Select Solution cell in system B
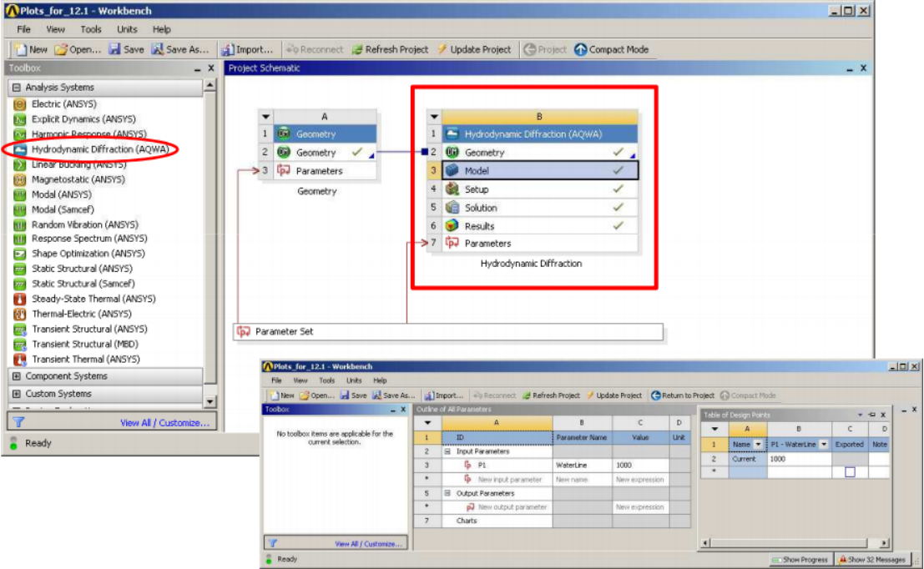Viewport: 924px width, 569px height. click(540, 208)
